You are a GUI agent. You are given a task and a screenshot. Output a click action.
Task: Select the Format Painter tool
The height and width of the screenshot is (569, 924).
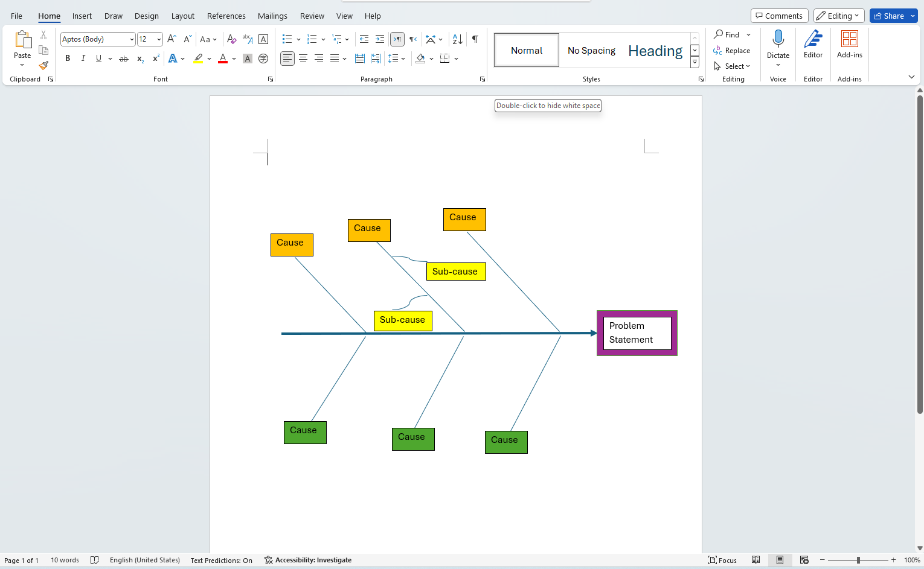43,65
